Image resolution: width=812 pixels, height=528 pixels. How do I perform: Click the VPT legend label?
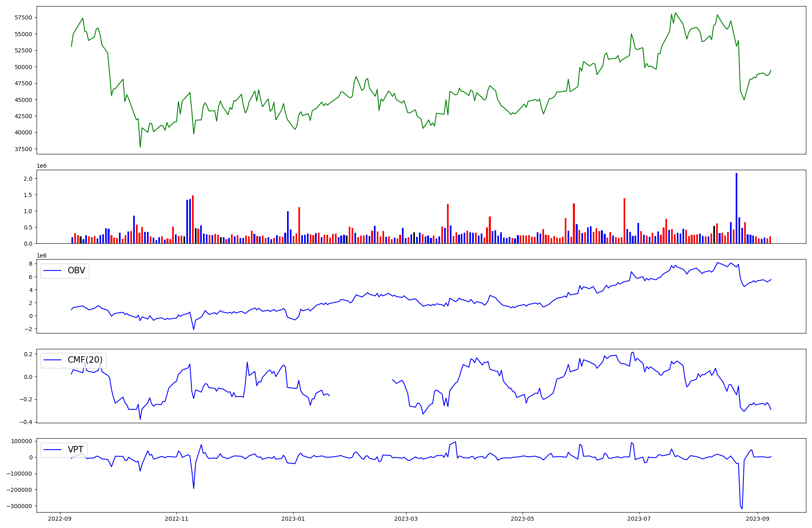[x=76, y=449]
